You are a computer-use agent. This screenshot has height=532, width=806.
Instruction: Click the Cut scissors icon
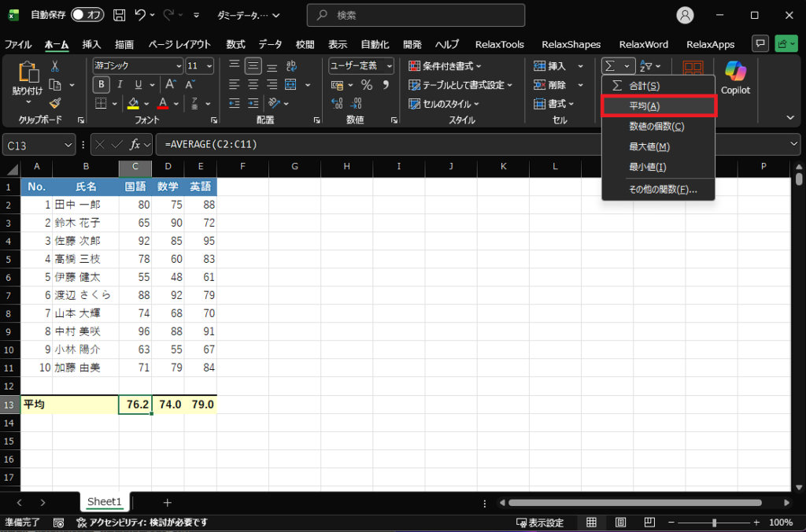coord(55,67)
